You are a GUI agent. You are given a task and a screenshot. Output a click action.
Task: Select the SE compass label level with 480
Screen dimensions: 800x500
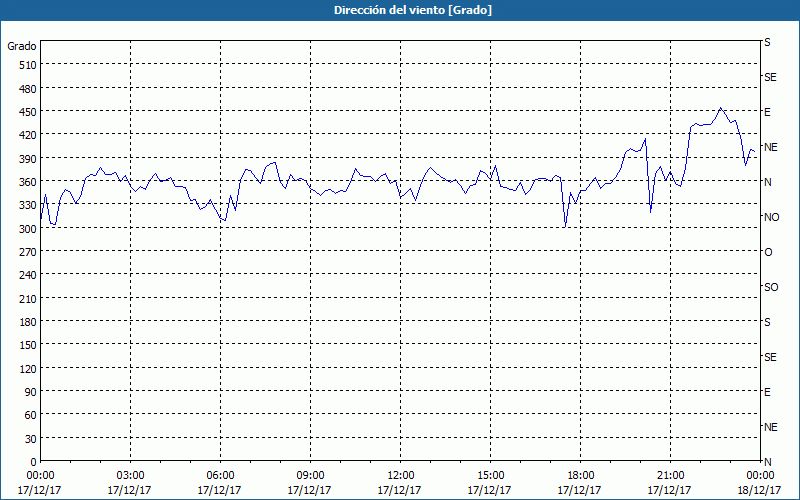(x=770, y=77)
